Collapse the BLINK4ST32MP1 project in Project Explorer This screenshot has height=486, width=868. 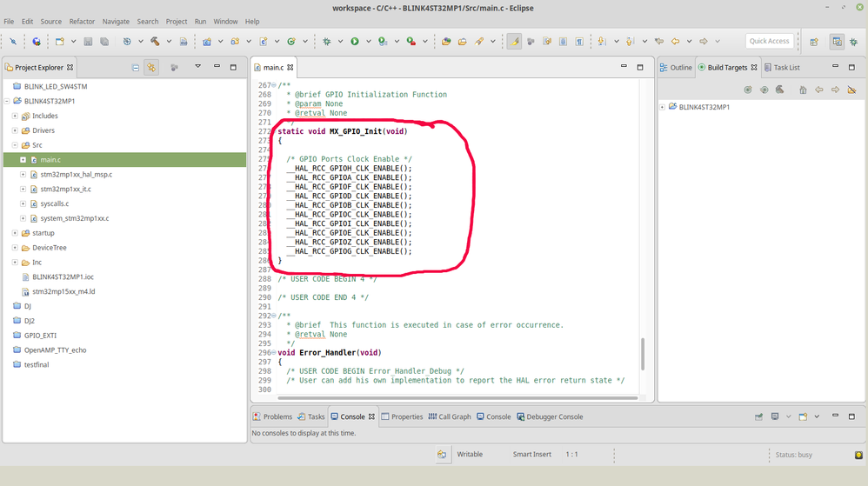[x=7, y=102]
